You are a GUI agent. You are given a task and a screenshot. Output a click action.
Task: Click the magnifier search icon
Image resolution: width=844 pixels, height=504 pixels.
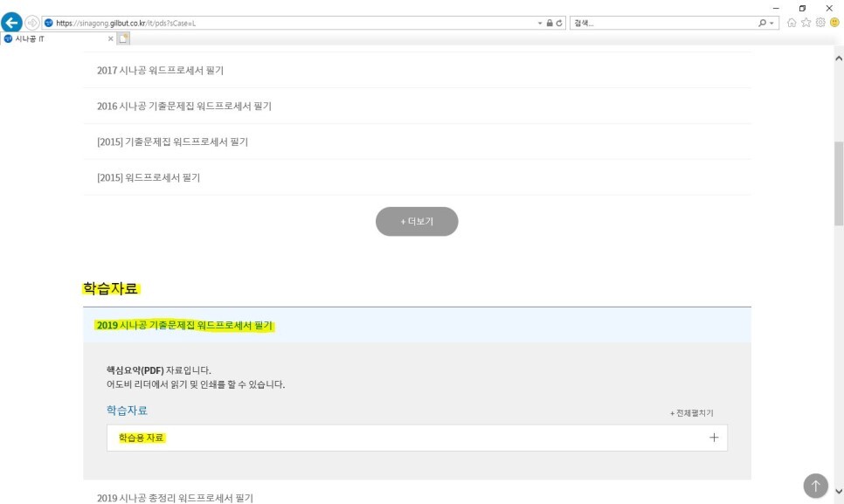762,23
